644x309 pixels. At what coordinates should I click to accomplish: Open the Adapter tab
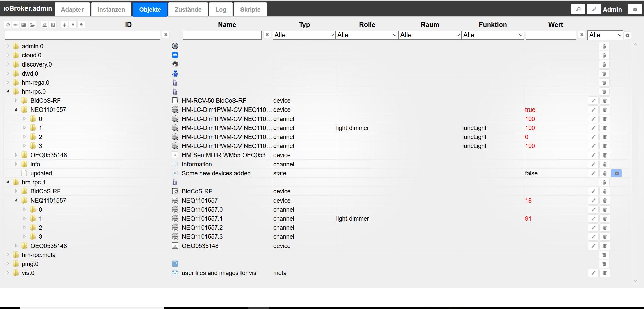click(72, 10)
